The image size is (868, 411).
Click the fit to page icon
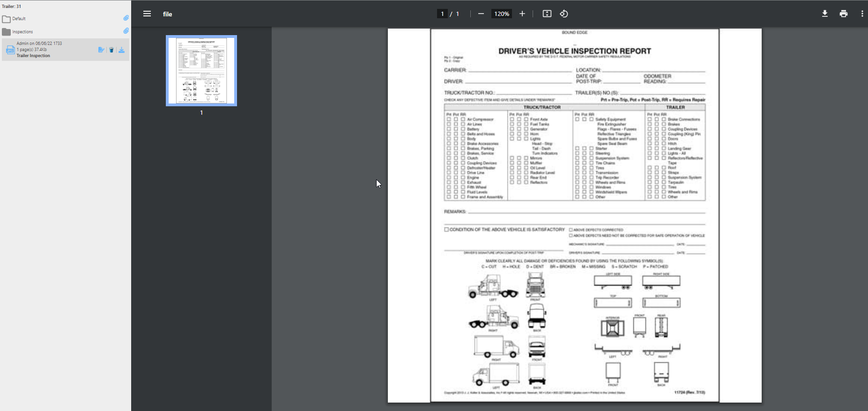point(547,14)
